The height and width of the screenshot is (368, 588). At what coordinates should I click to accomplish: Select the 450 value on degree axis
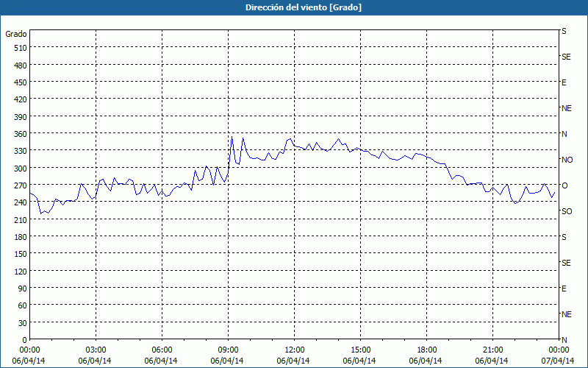click(x=21, y=82)
